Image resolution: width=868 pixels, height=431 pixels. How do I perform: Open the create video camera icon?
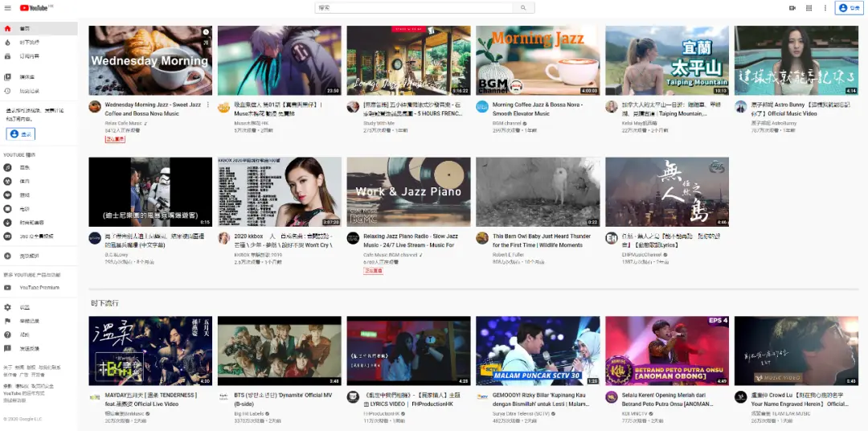pyautogui.click(x=792, y=8)
